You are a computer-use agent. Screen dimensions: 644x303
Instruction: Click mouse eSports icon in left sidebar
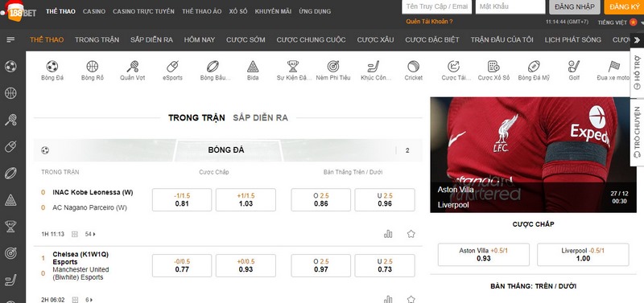tap(10, 146)
